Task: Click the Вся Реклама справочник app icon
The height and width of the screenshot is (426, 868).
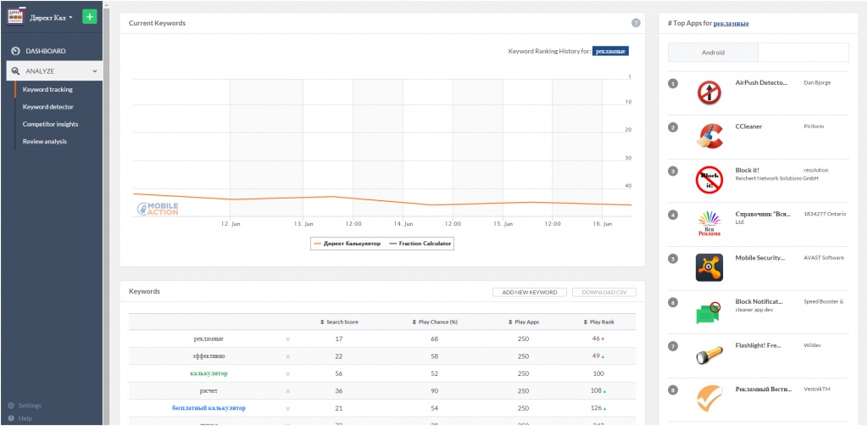Action: (x=709, y=224)
